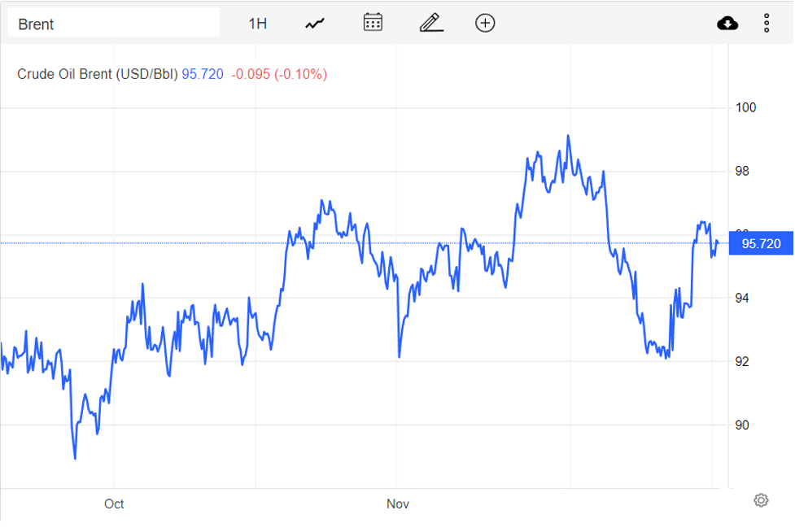Click the 92 price axis label
Screen dimensions: 795x532
(x=743, y=361)
